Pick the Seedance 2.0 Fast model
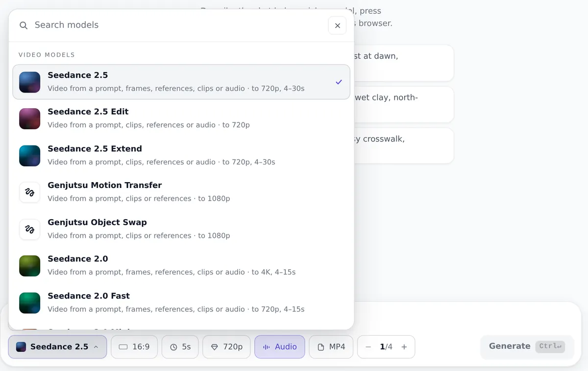This screenshot has width=588, height=371. click(x=181, y=302)
